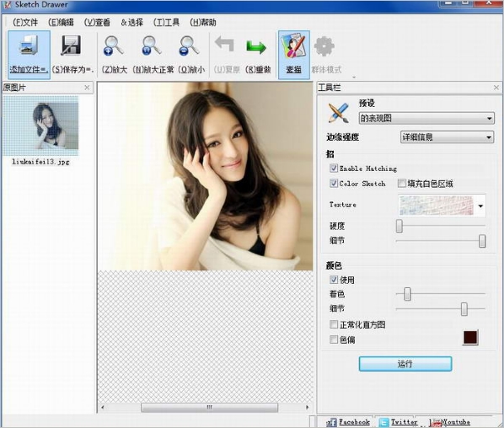Click the 放大正常 normal zoom magnifier
The image size is (504, 428).
[152, 46]
